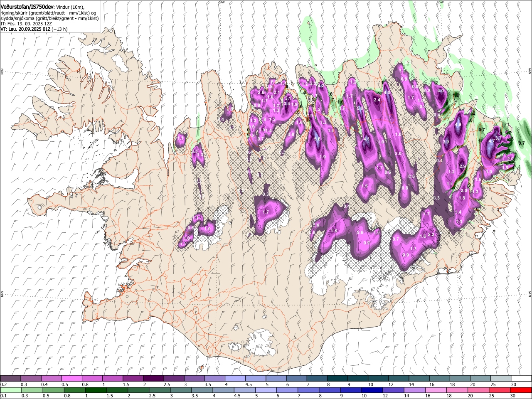Click the upper scale swatch between 0.2 and 0.3
Image resolution: width=532 pixels, height=399 pixels.
10,378
